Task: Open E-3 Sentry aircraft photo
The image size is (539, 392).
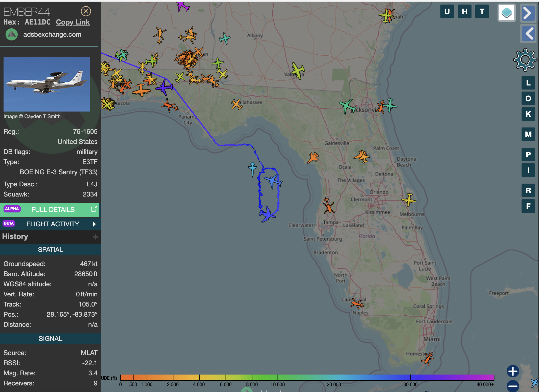Action: pos(47,84)
